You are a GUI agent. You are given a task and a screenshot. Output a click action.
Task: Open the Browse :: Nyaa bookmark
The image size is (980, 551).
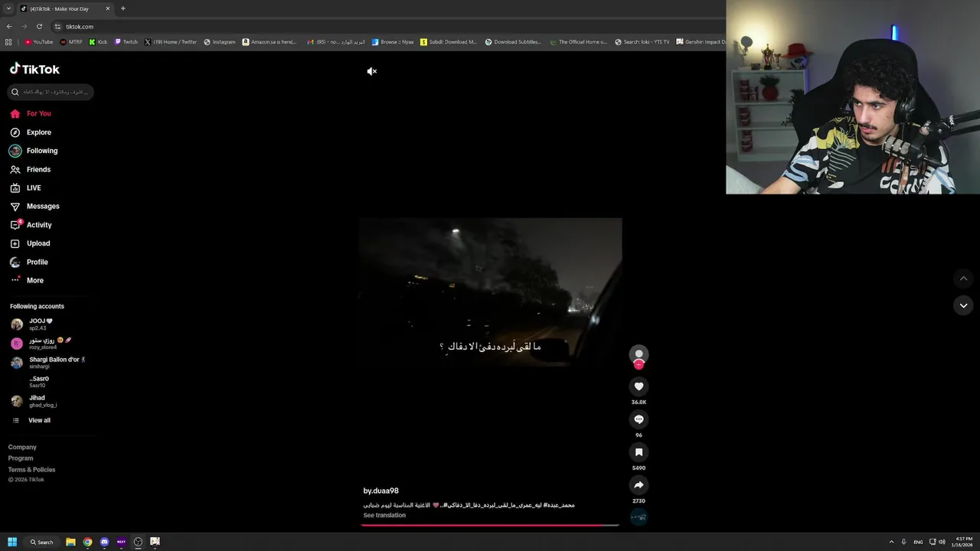click(393, 42)
